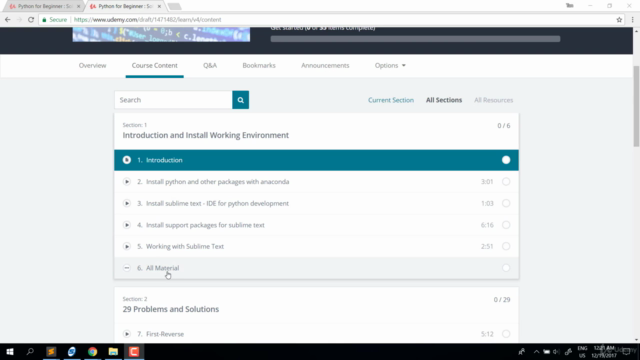
Task: Collapse Section 1 Introduction and Install header
Action: [316, 131]
